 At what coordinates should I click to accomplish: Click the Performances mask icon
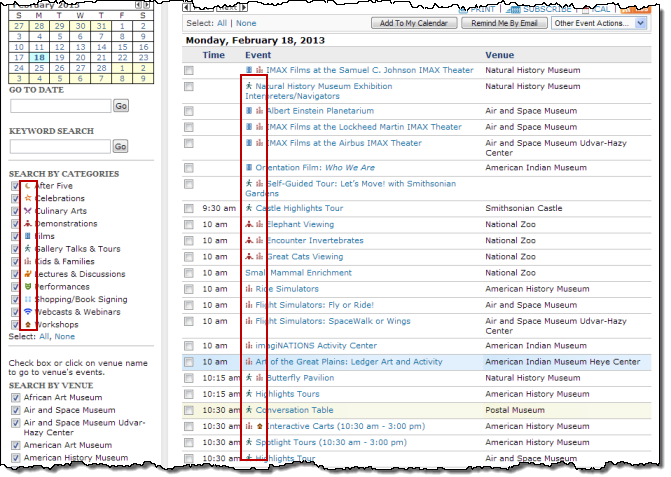(28, 287)
